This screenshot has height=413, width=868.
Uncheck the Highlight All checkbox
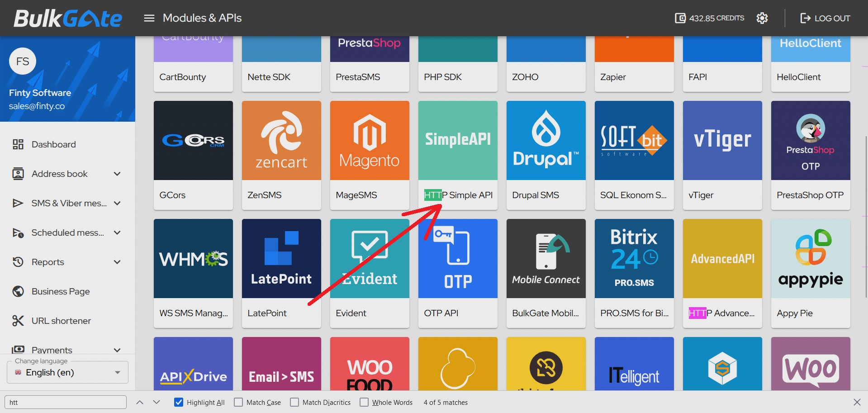pos(179,402)
